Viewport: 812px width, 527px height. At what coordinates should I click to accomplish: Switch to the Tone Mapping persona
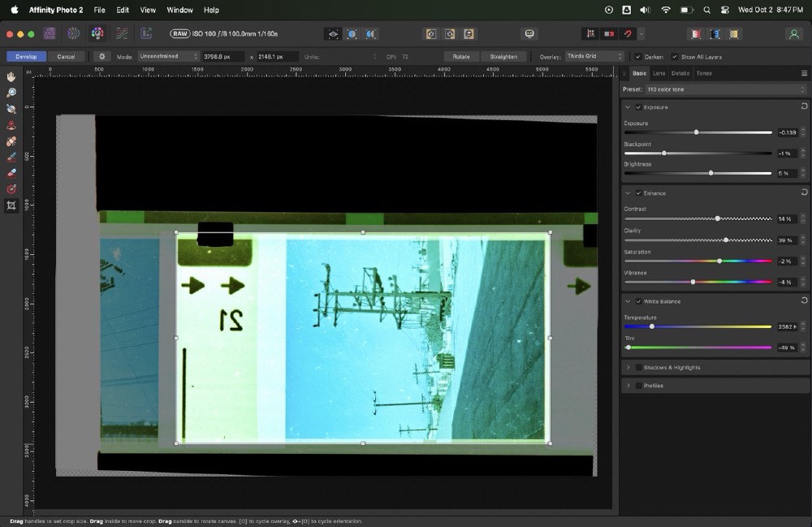(x=122, y=33)
